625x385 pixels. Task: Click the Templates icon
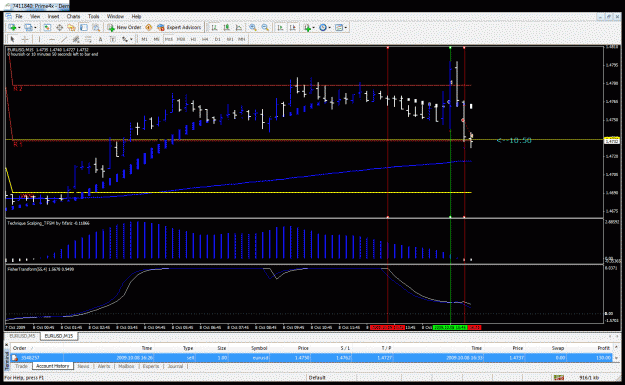(339, 27)
